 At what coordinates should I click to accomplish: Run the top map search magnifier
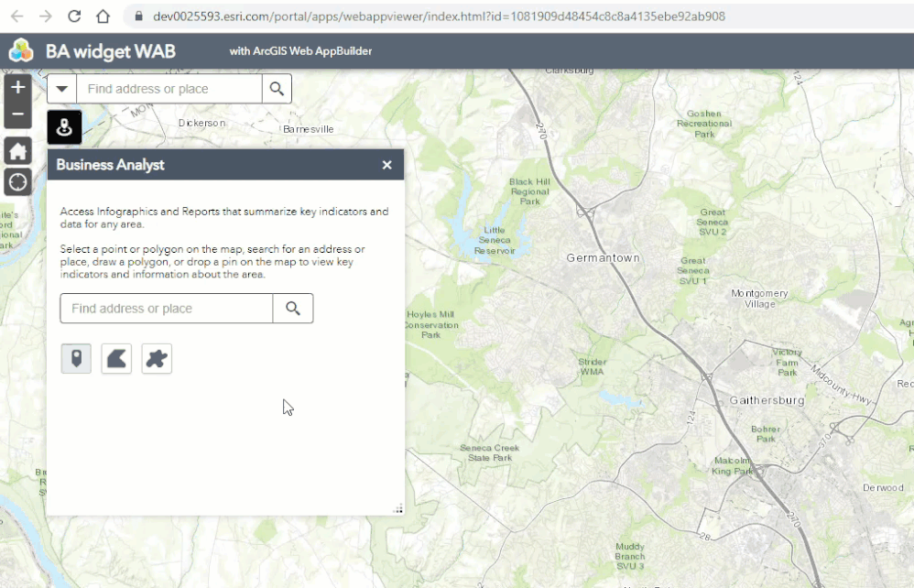tap(277, 89)
